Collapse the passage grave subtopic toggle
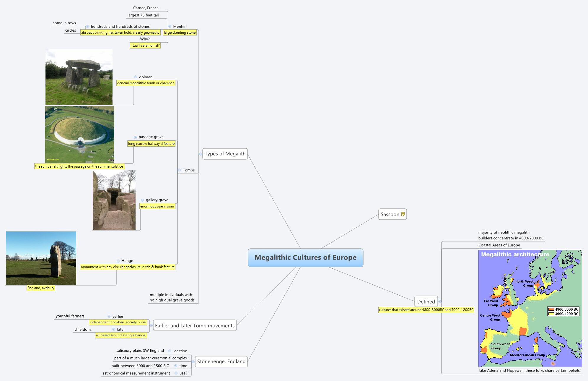The height and width of the screenshot is (381, 588). click(135, 137)
